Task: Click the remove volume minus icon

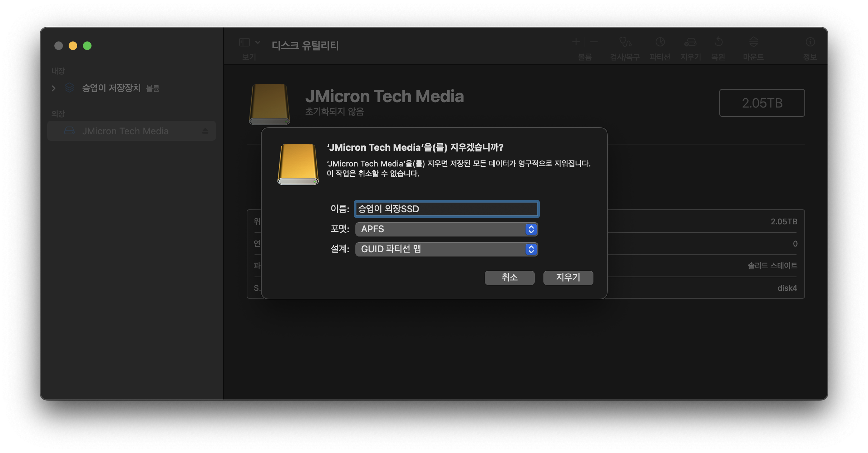Action: (x=594, y=42)
